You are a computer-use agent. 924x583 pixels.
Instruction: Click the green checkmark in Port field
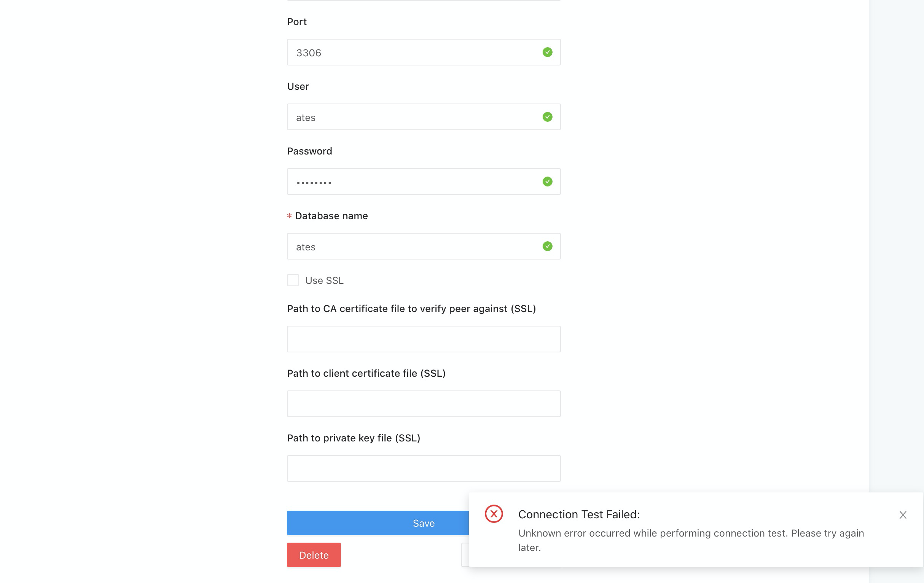[547, 52]
